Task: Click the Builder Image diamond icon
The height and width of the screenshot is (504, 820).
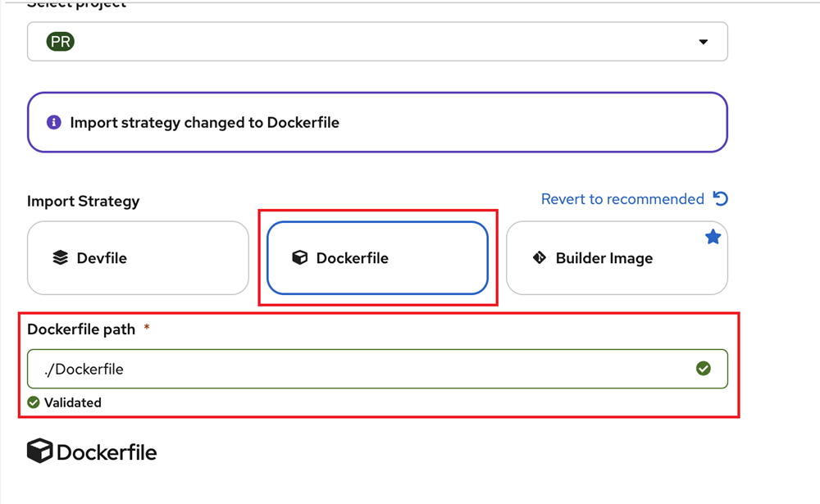Action: click(539, 257)
